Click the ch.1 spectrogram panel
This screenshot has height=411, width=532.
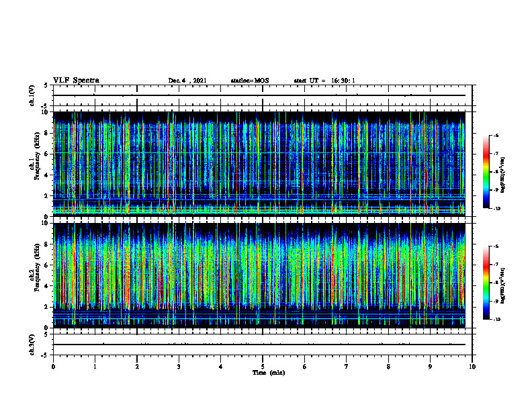[259, 164]
